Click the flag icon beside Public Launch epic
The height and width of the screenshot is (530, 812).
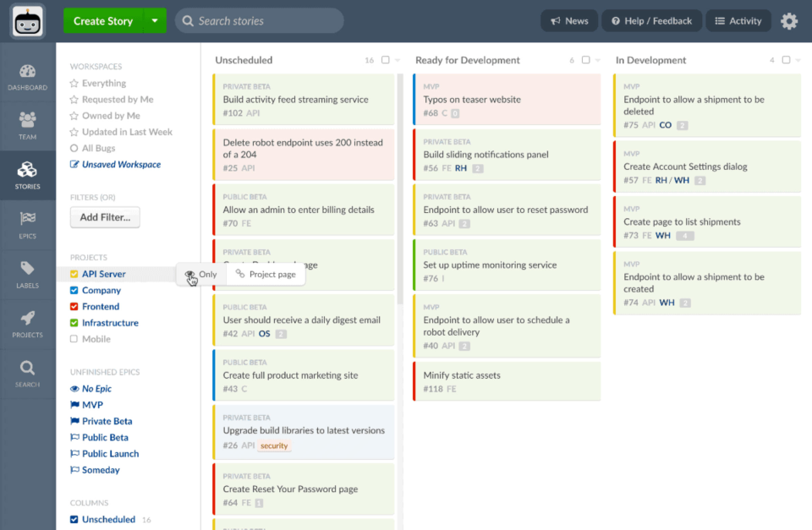click(74, 454)
